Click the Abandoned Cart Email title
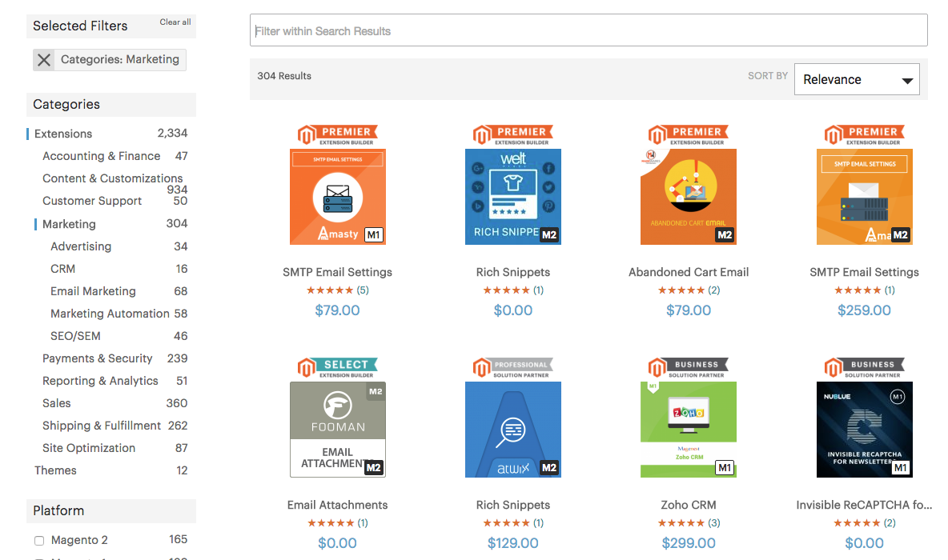The width and height of the screenshot is (948, 560). point(689,272)
